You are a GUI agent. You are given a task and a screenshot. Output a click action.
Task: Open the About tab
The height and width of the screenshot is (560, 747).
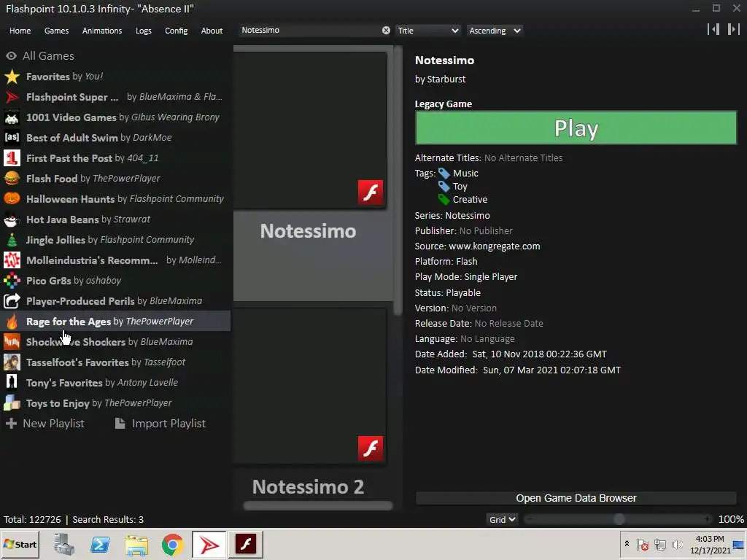[x=212, y=31]
